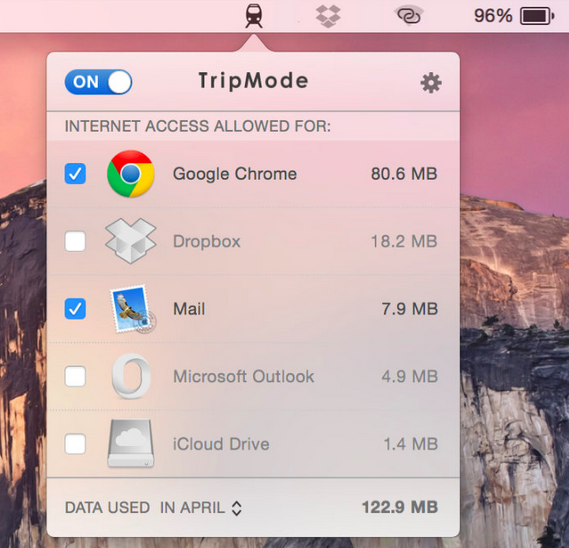The height and width of the screenshot is (548, 569).
Task: Open the Dropbox menu bar icon
Action: coord(328,16)
